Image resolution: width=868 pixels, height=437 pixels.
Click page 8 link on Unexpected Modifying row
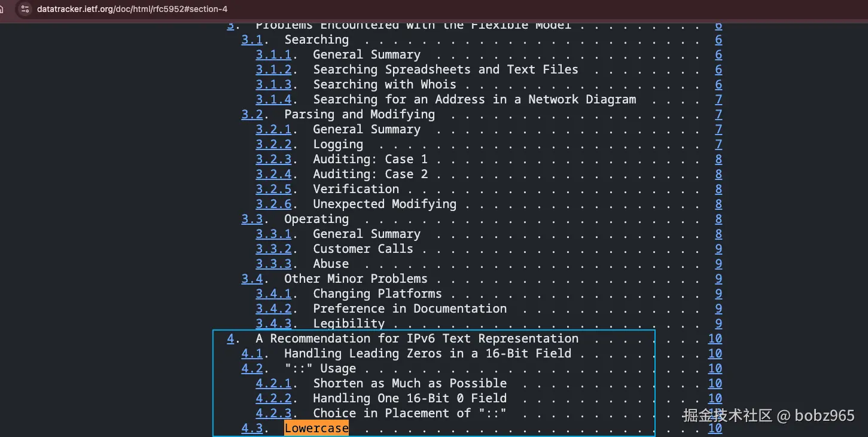coord(718,204)
